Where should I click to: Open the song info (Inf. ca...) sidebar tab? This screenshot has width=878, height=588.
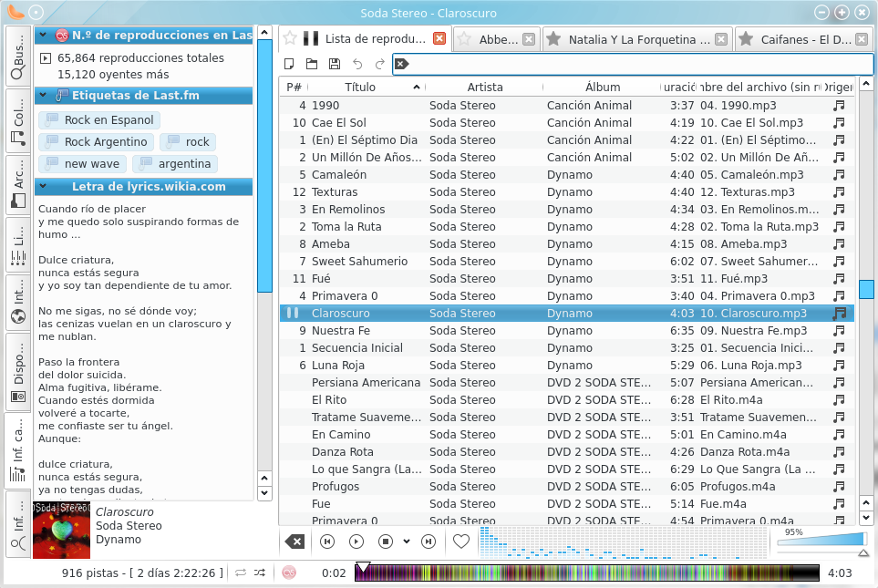tap(18, 449)
